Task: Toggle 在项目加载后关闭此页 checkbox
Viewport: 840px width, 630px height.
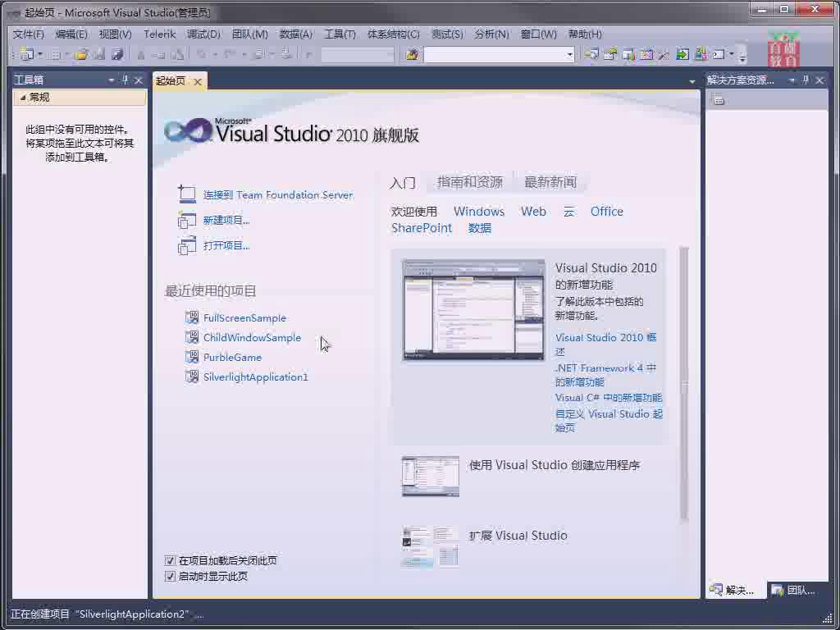Action: click(170, 560)
